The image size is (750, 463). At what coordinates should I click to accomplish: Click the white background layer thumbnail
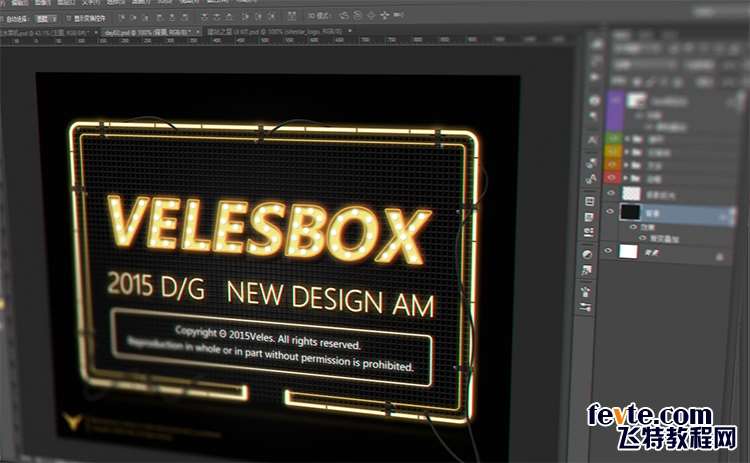629,251
